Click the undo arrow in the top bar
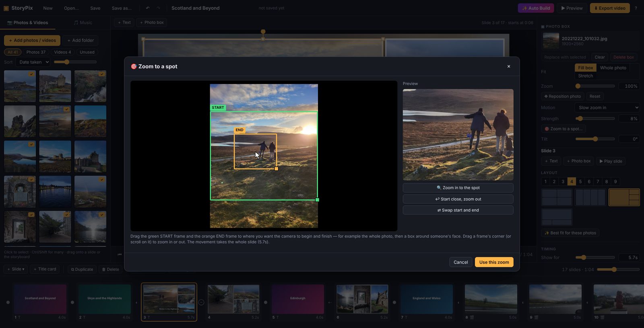Image resolution: width=644 pixels, height=328 pixels. pos(148,8)
